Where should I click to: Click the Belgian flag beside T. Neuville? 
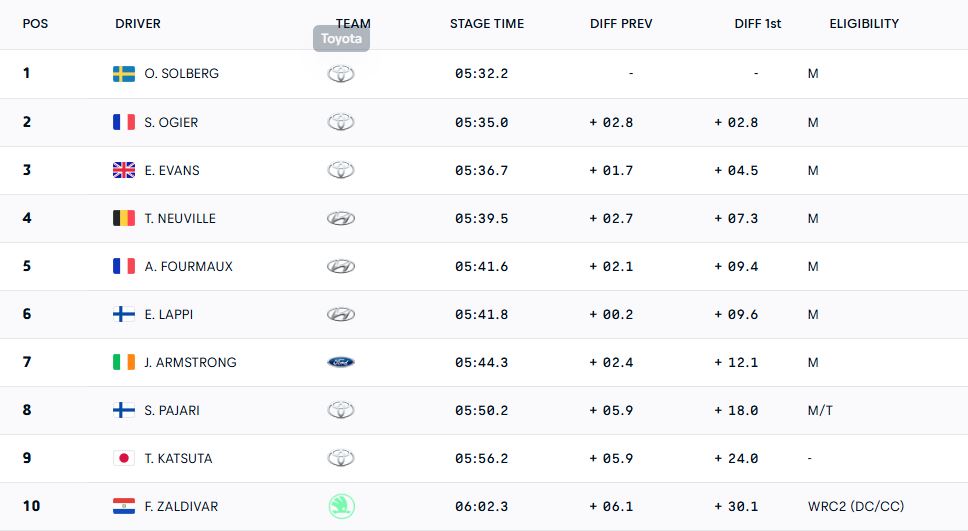tap(124, 218)
